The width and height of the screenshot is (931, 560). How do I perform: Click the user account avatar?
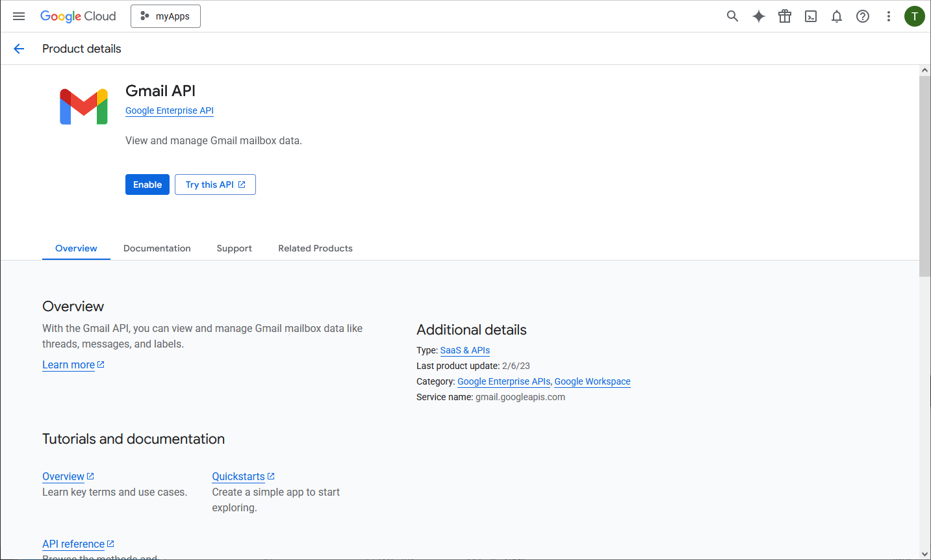click(914, 16)
